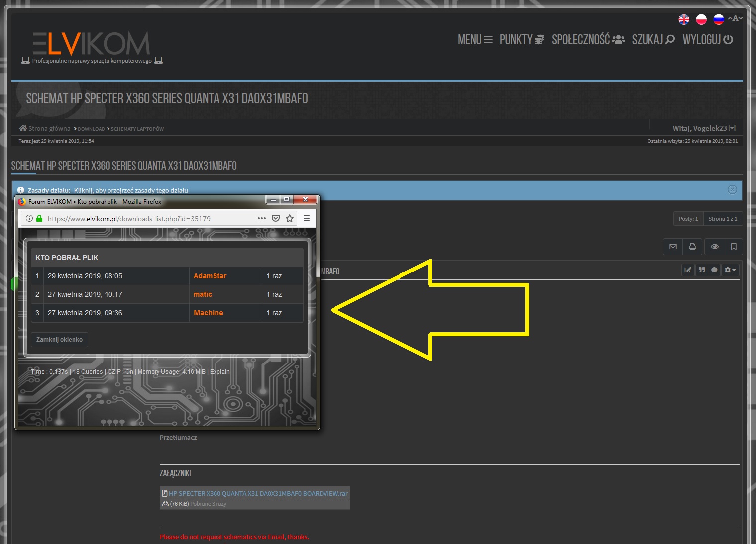
Task: Open the section rules link in blue bar
Action: 131,190
